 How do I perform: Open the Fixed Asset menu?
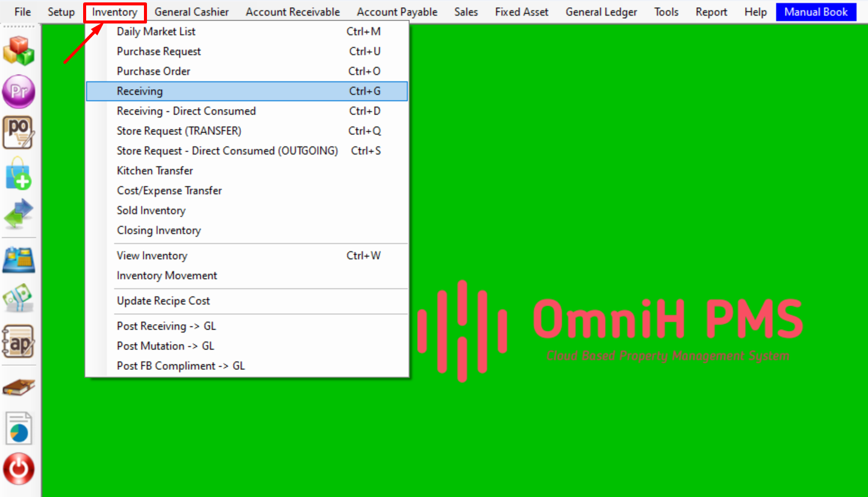[x=522, y=12]
